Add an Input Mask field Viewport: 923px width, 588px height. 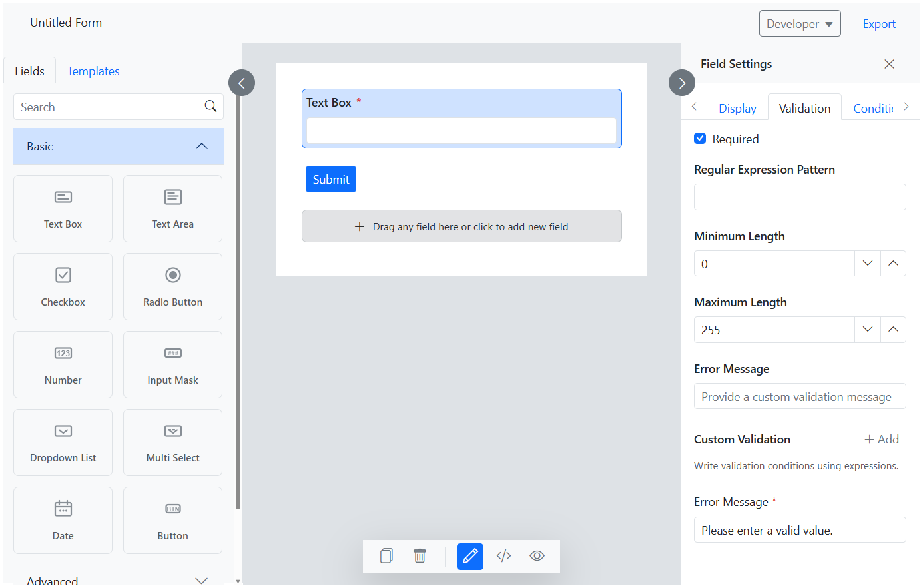(x=172, y=364)
